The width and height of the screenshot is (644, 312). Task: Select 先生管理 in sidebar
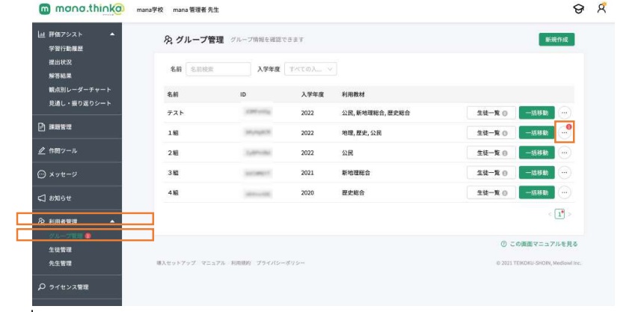(60, 263)
